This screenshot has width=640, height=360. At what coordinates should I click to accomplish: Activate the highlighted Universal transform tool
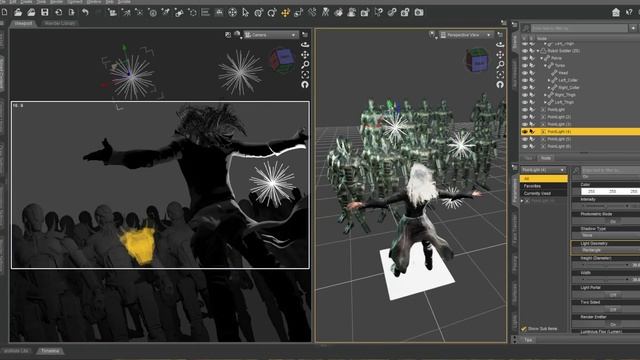tap(285, 12)
